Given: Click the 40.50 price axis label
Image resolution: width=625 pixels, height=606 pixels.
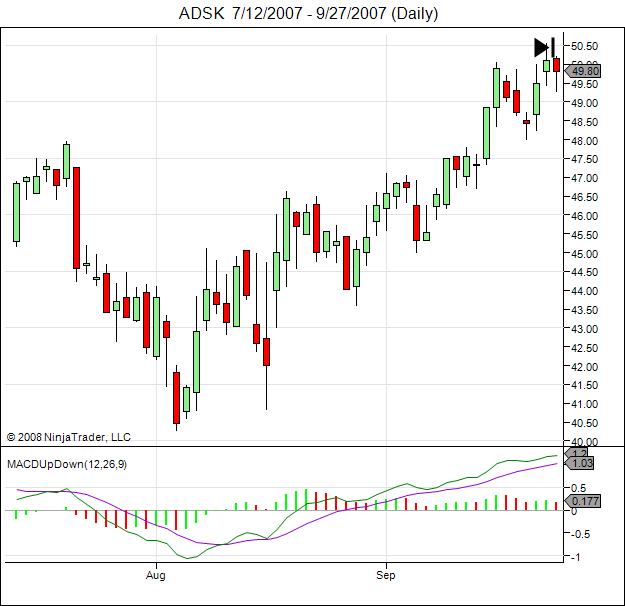Looking at the screenshot, I should click(584, 423).
